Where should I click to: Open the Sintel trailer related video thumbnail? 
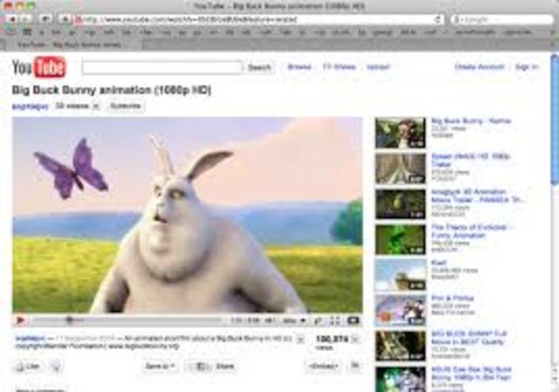400,168
